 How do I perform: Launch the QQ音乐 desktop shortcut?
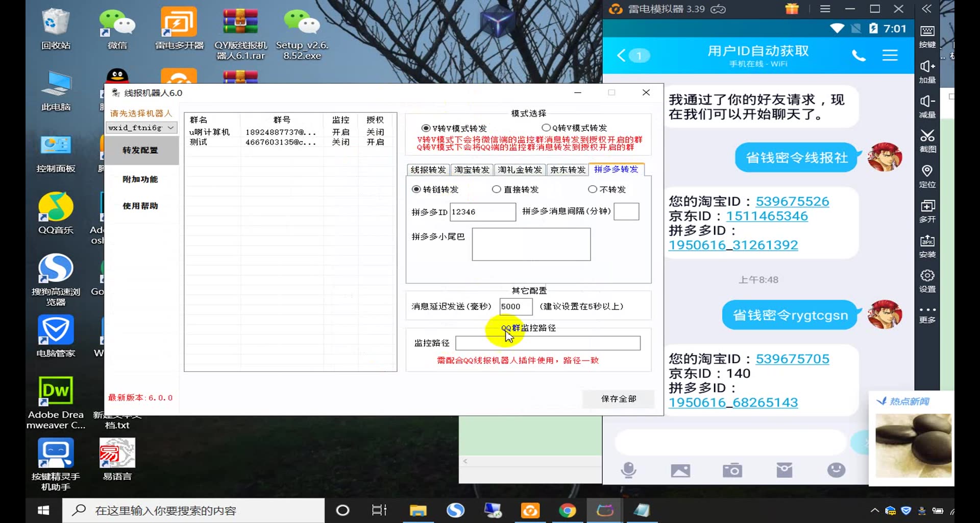(x=56, y=213)
